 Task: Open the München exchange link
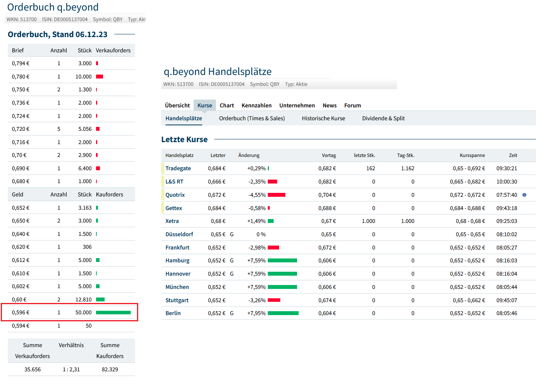(177, 287)
